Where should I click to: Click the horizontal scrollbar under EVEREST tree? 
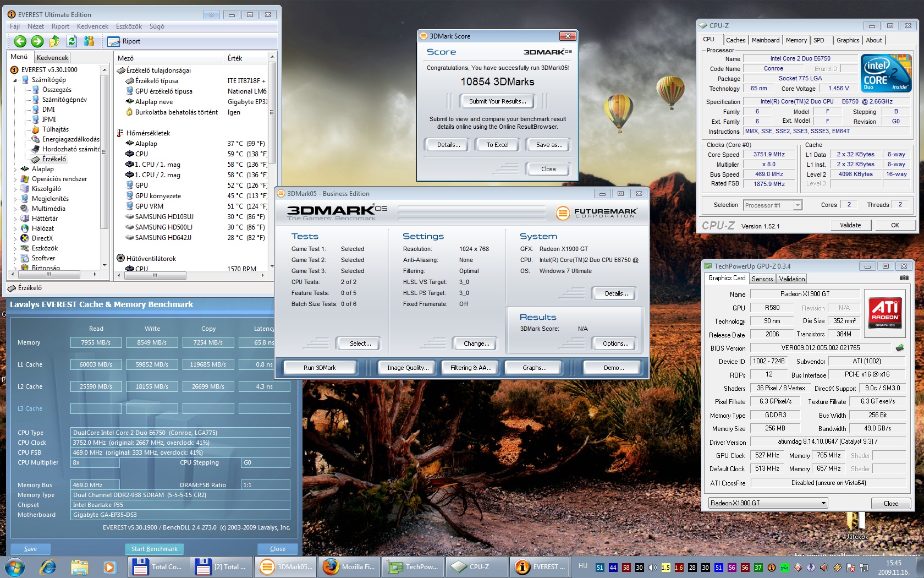click(x=53, y=274)
